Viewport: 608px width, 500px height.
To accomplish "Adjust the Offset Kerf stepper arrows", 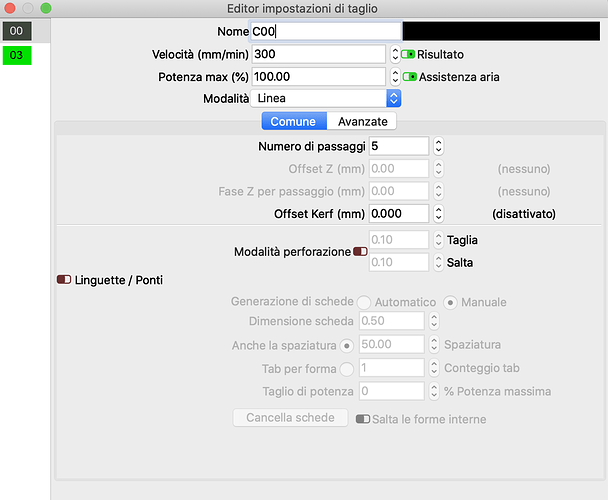I will 439,214.
